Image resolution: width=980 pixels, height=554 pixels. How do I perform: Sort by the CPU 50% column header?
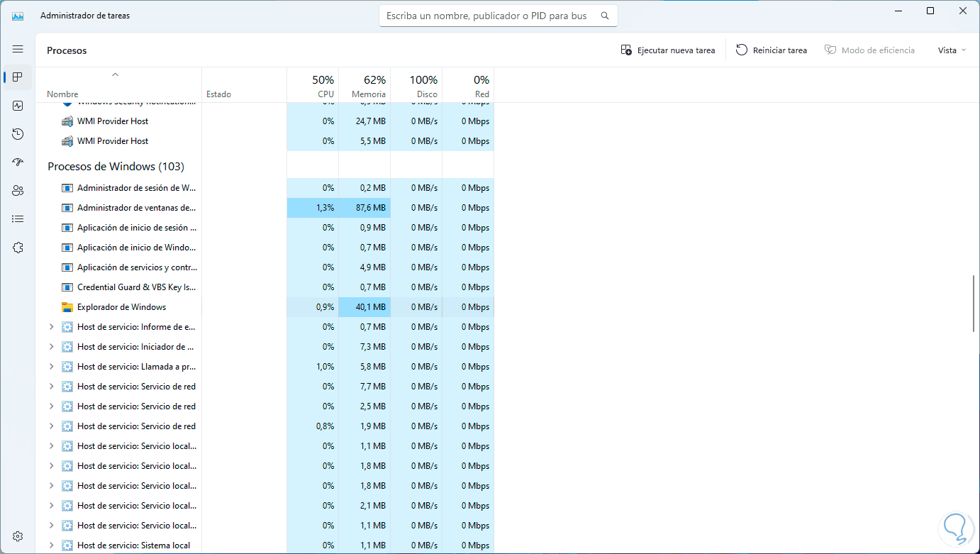point(313,85)
